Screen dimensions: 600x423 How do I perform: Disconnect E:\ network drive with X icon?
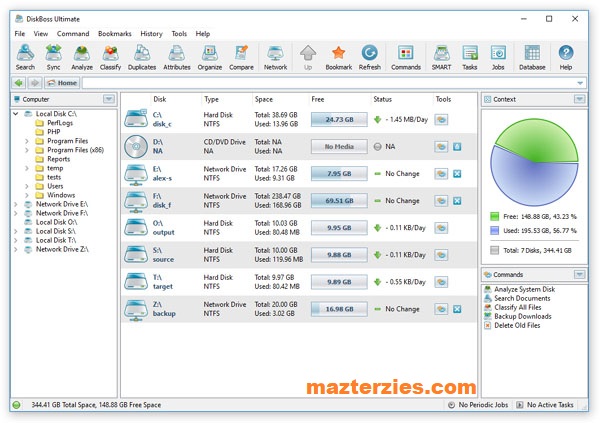(457, 174)
